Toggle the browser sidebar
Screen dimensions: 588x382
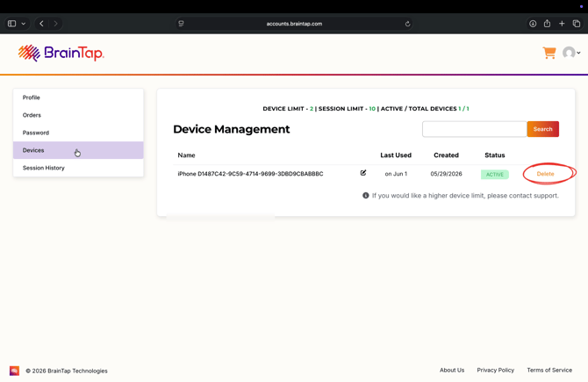[x=12, y=24]
